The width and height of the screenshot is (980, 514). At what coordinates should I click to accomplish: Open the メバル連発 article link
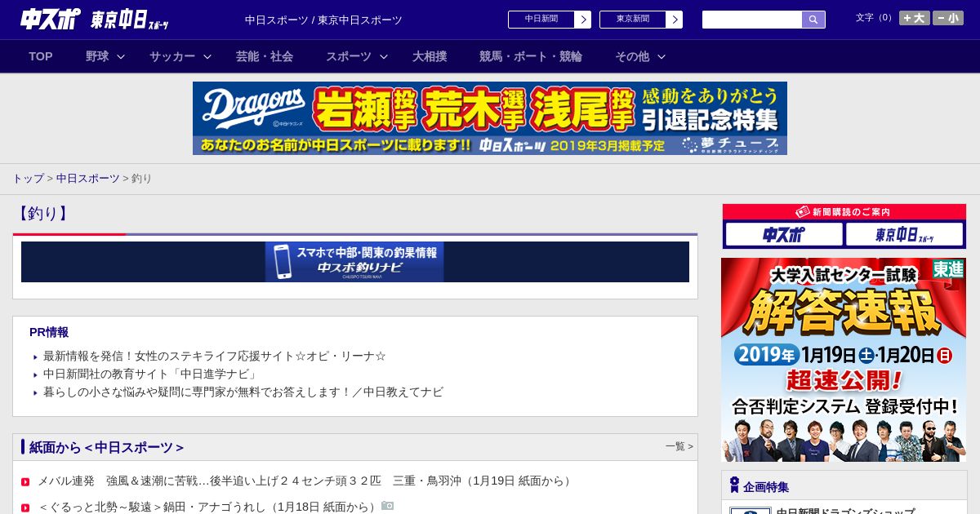(305, 481)
